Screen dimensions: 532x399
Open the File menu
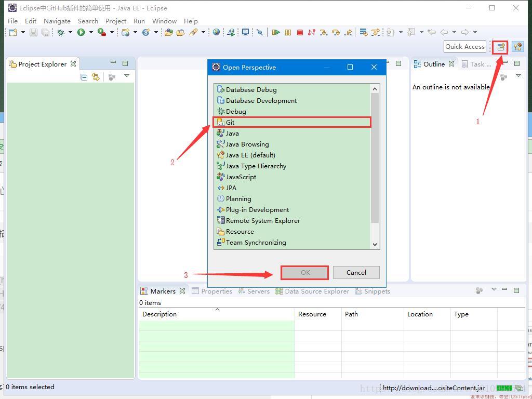(12, 21)
